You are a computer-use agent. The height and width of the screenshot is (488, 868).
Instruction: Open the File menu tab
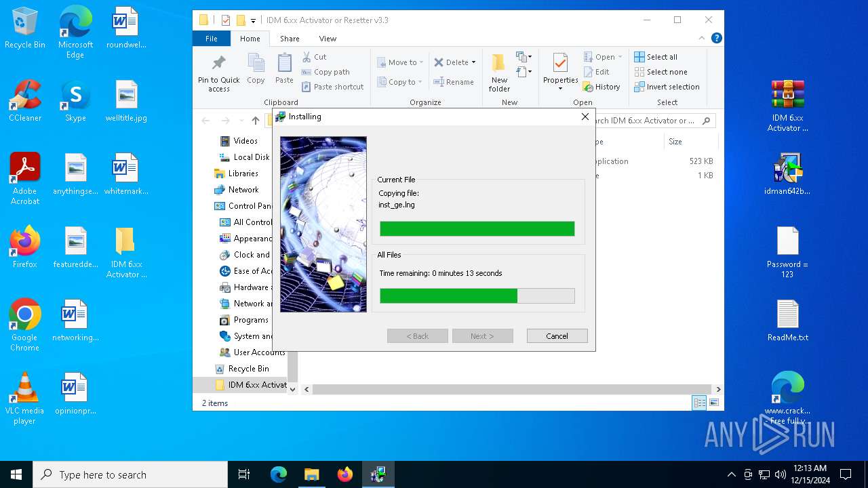pos(212,39)
